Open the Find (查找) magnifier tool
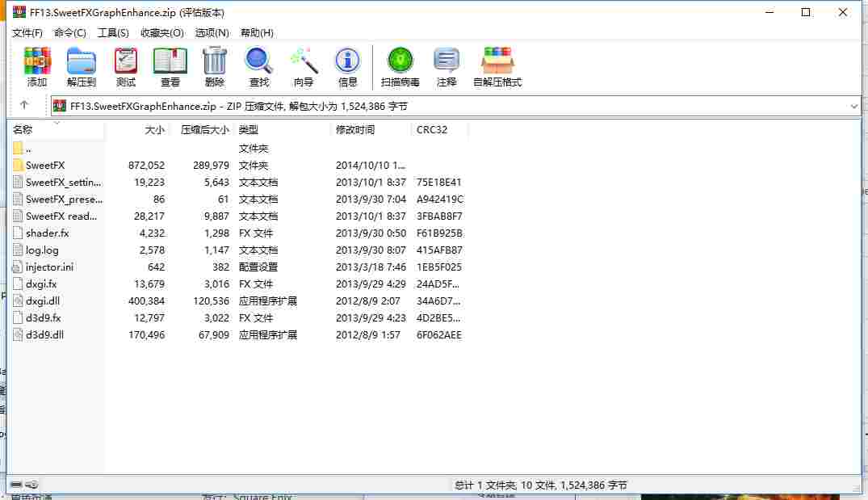The width and height of the screenshot is (868, 500). pyautogui.click(x=259, y=61)
